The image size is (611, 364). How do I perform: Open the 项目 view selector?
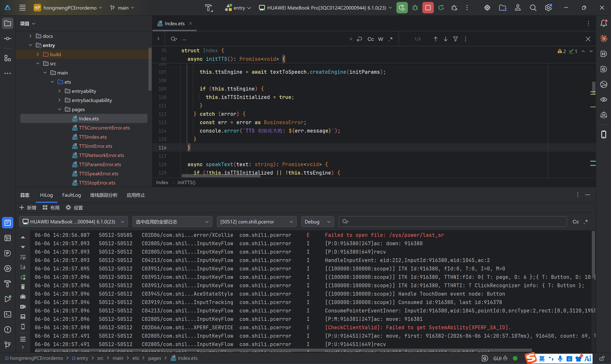tap(28, 23)
